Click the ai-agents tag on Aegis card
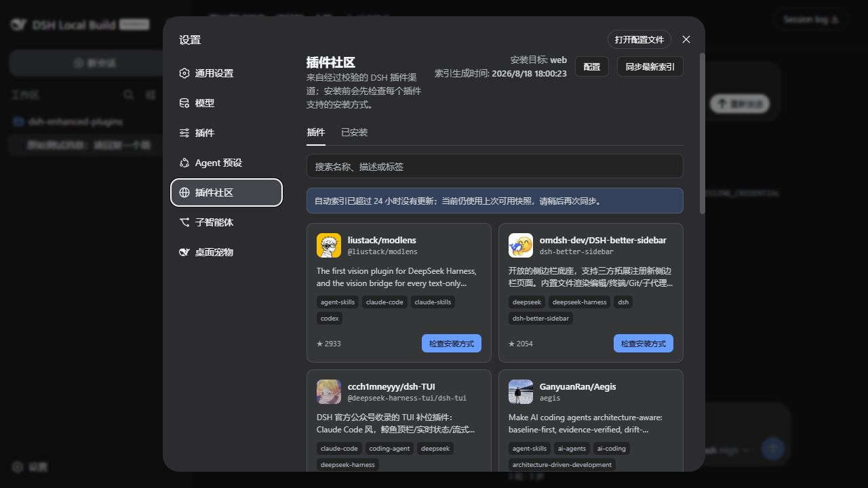Viewport: 868px width, 488px height. coord(572,448)
